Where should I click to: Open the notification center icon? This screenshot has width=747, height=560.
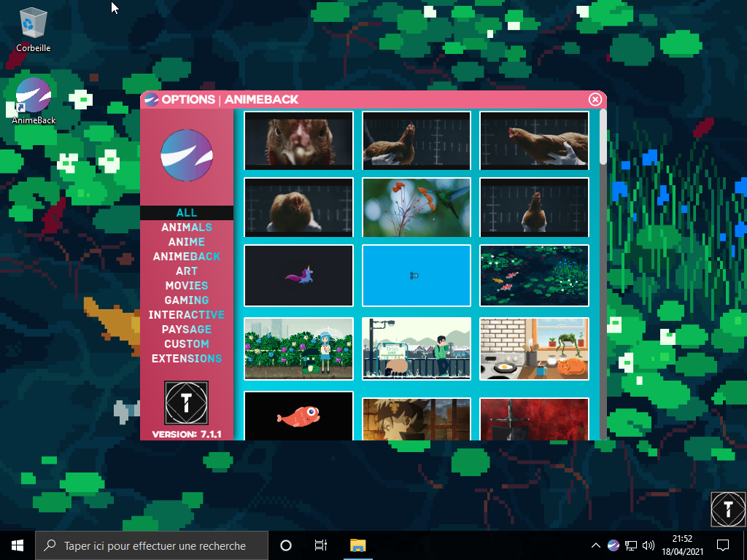point(723,545)
